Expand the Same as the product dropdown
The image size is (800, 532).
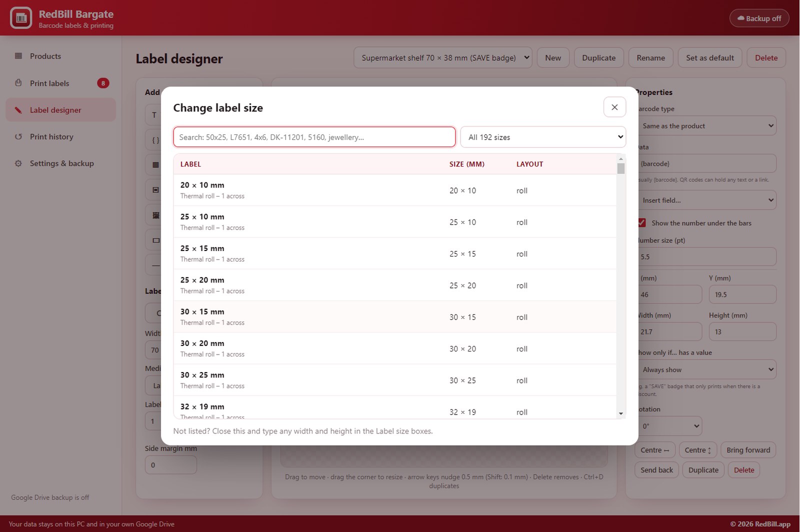pos(706,126)
